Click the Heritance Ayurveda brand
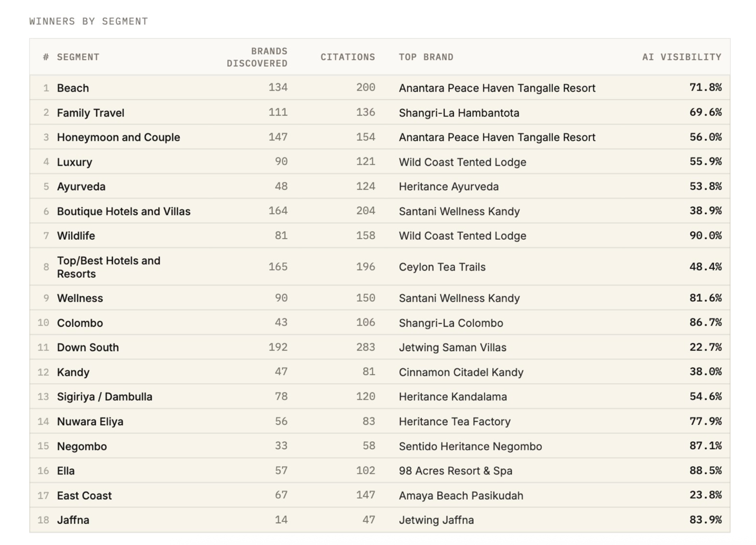 click(x=449, y=186)
